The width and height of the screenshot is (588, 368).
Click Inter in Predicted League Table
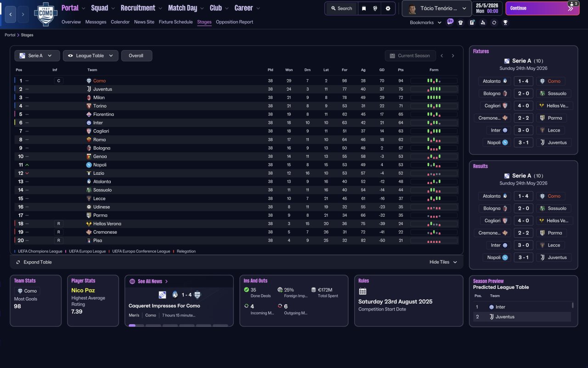pos(500,307)
